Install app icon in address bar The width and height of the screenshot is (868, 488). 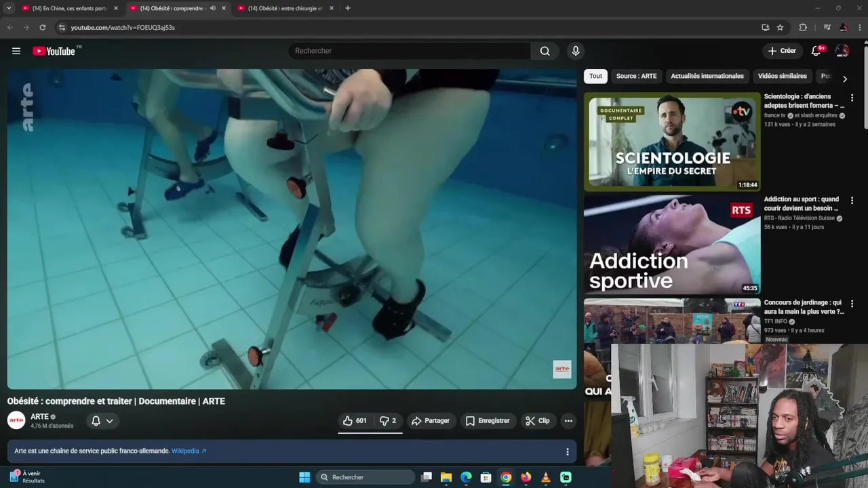(x=766, y=27)
